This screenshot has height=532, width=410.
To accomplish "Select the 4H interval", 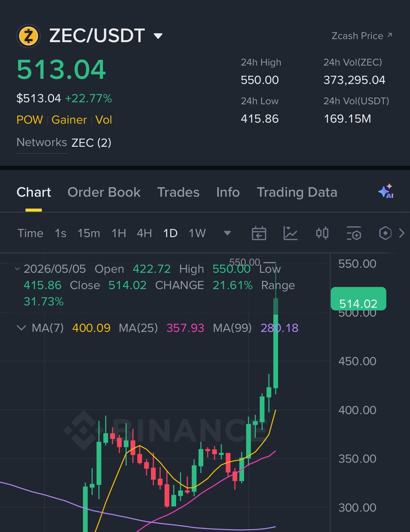I will [144, 233].
